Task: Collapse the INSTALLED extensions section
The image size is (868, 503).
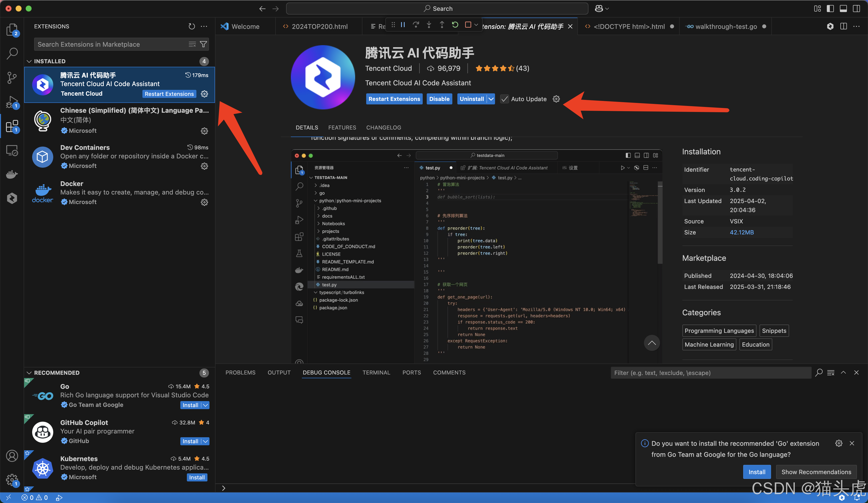Action: tap(29, 61)
